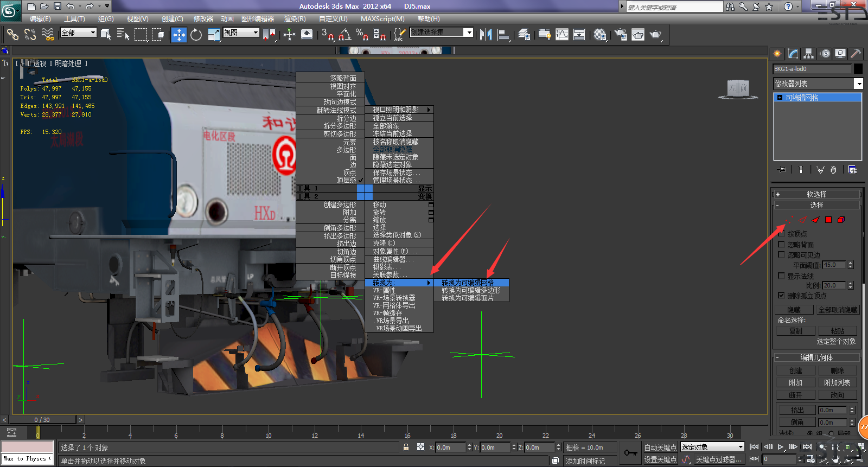
Task: Click the Configure Modifier Sets icon
Action: click(x=853, y=170)
